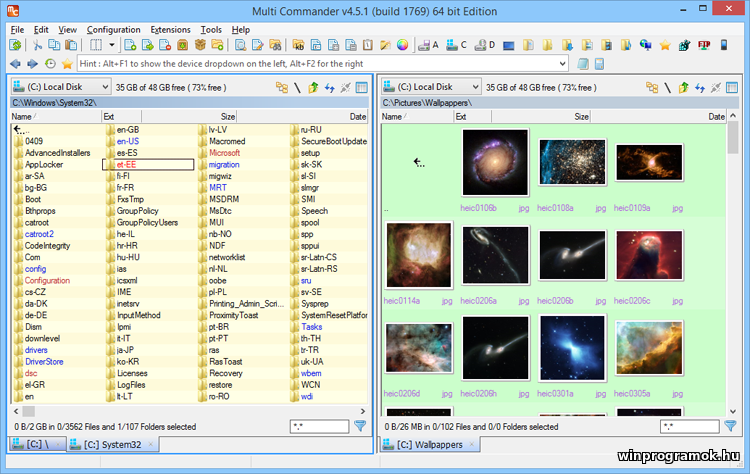This screenshot has width=750, height=474.
Task: Click the cardboard box pack icon
Action: [x=200, y=45]
